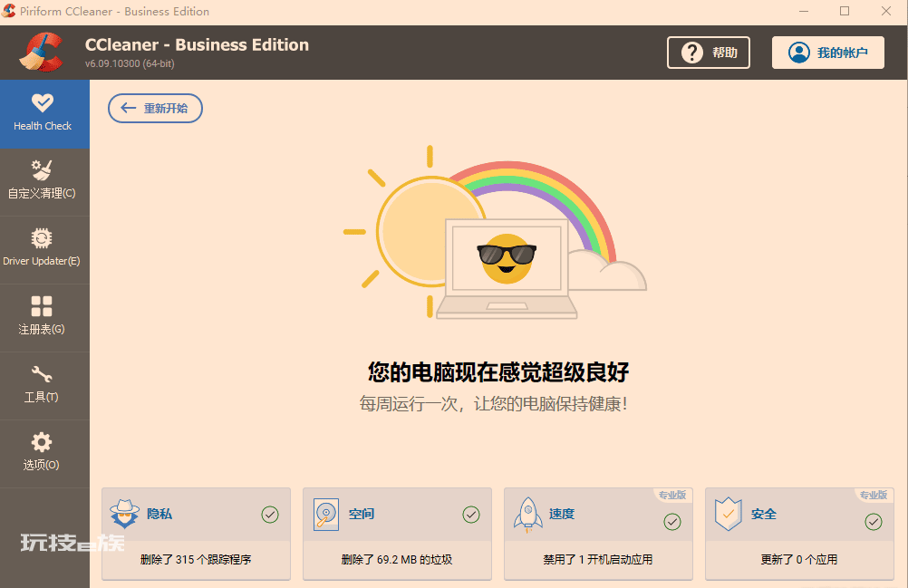Screen dimensions: 908x588
Task: Click the 专业版 badge on the 安全 card
Action: [874, 495]
